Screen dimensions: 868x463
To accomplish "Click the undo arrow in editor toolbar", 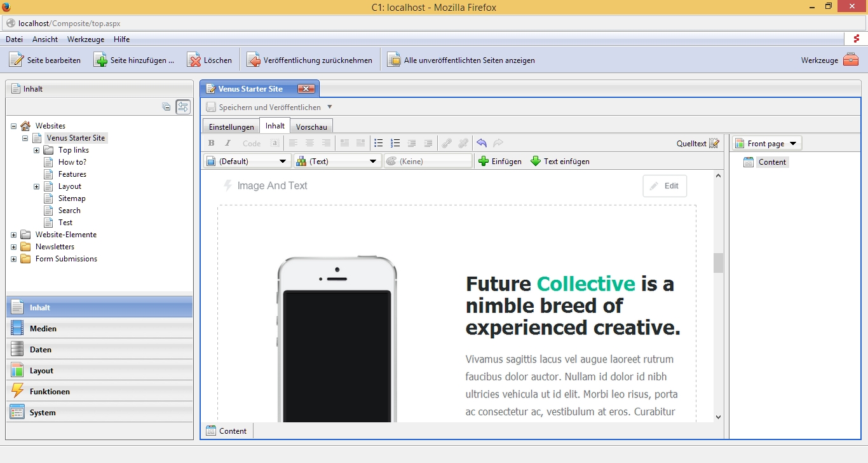I will click(482, 143).
